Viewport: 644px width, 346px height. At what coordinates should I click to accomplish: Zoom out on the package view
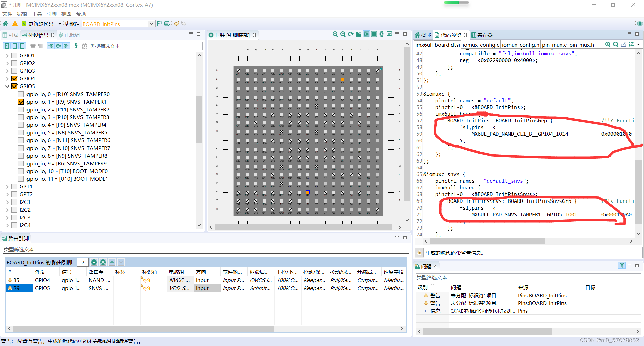coord(343,34)
